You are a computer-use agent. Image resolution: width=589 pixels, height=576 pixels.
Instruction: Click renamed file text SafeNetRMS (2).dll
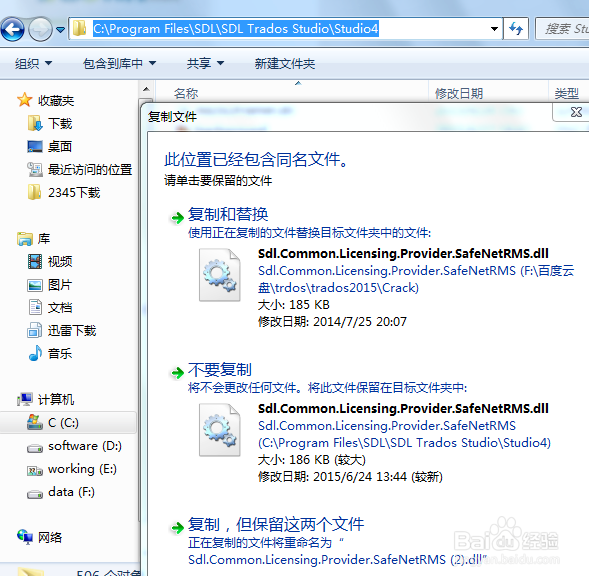pos(337,559)
